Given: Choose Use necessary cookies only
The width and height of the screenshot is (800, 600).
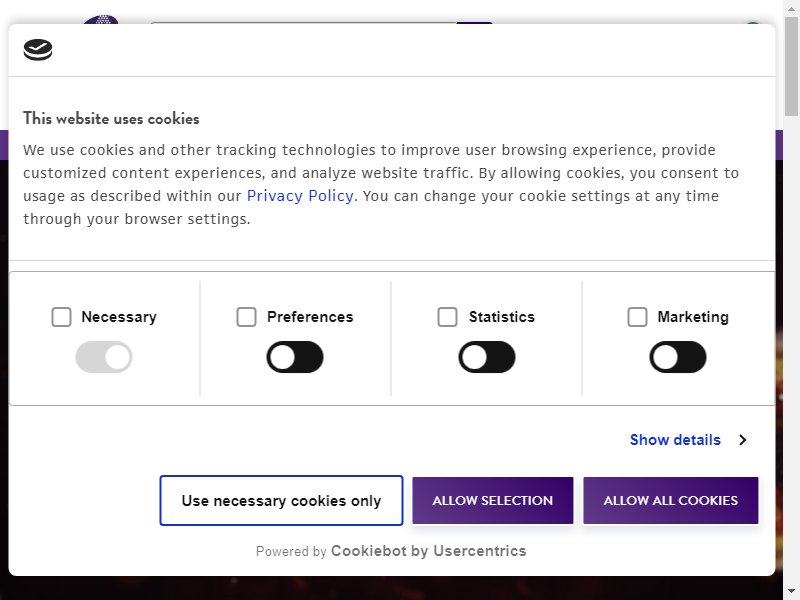Looking at the screenshot, I should [x=281, y=501].
